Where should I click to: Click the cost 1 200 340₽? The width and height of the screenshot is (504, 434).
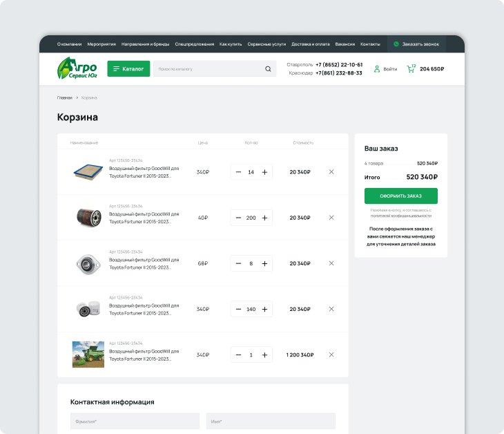[300, 355]
